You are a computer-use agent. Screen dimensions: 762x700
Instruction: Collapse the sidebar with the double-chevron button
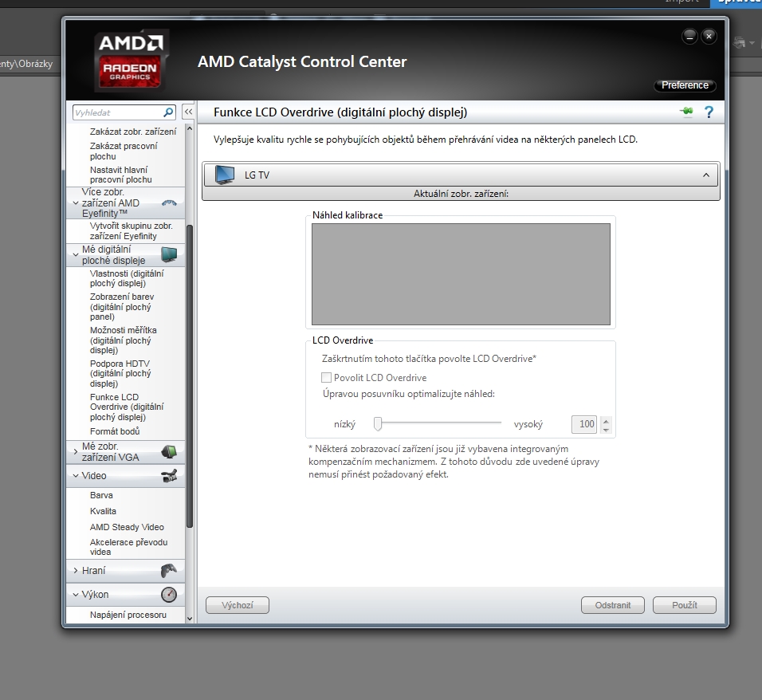[189, 112]
